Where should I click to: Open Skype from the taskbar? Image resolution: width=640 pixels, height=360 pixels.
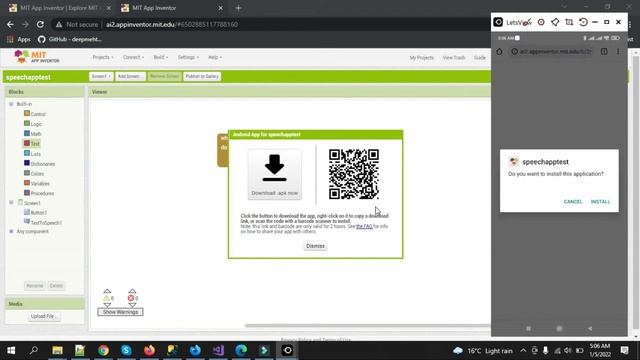pos(126,350)
